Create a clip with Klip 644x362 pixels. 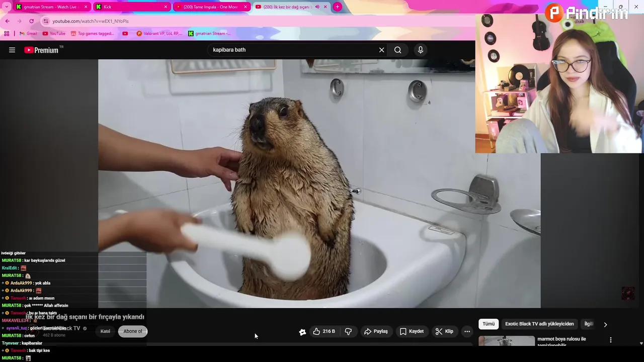pos(444,331)
